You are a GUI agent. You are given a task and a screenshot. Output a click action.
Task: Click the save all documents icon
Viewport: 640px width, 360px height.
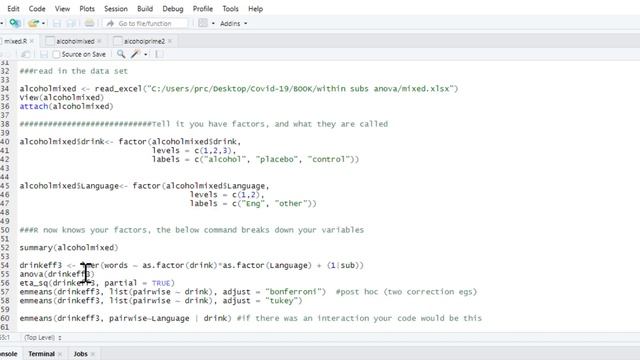tap(71, 23)
